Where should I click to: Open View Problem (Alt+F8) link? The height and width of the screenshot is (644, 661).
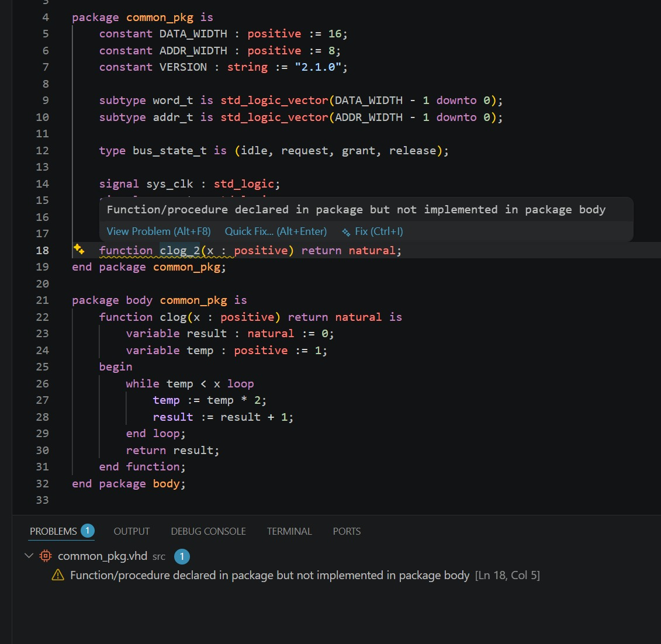pos(158,231)
